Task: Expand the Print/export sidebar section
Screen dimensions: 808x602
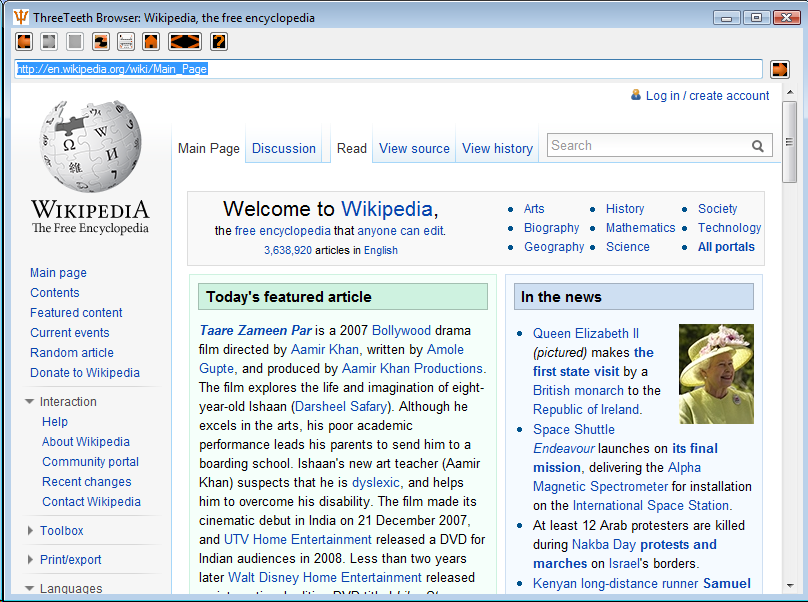Action: [x=30, y=559]
